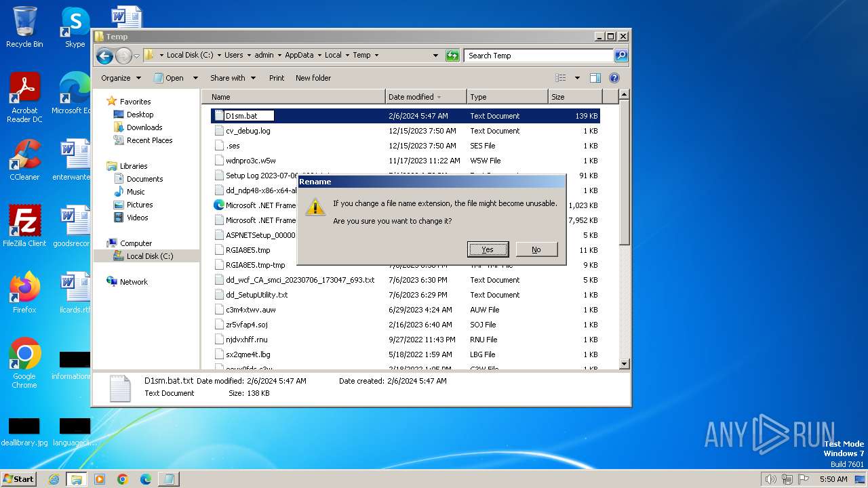Click the Search Temp input field

(x=539, y=56)
